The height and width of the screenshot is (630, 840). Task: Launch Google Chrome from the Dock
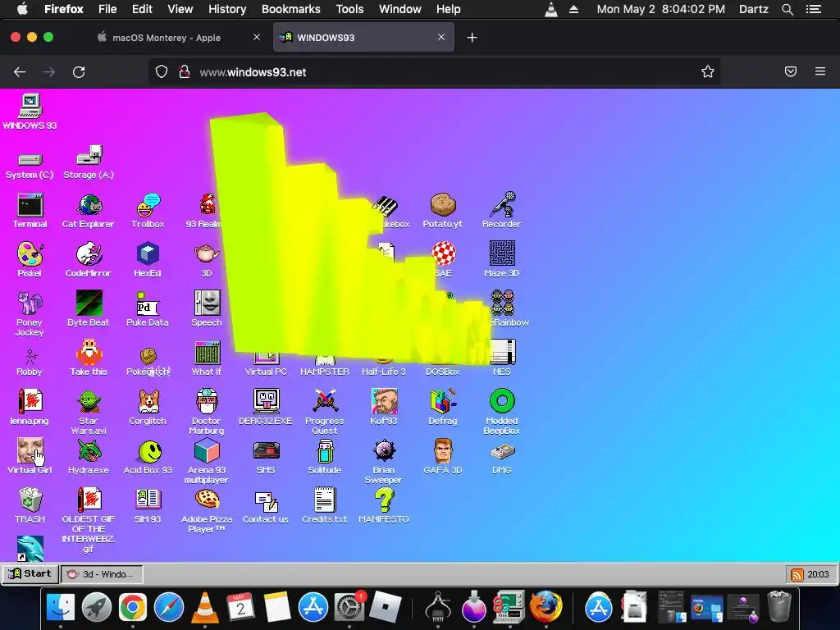pos(133,608)
